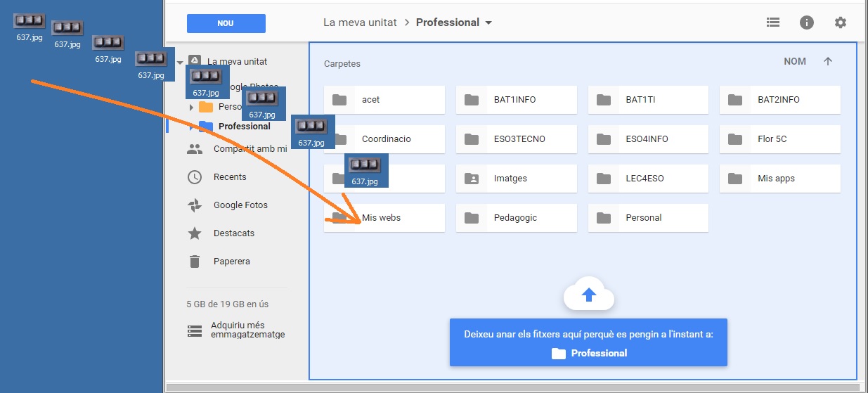Click Professional label in drop banner
Screen dimensions: 868x393
tap(599, 353)
